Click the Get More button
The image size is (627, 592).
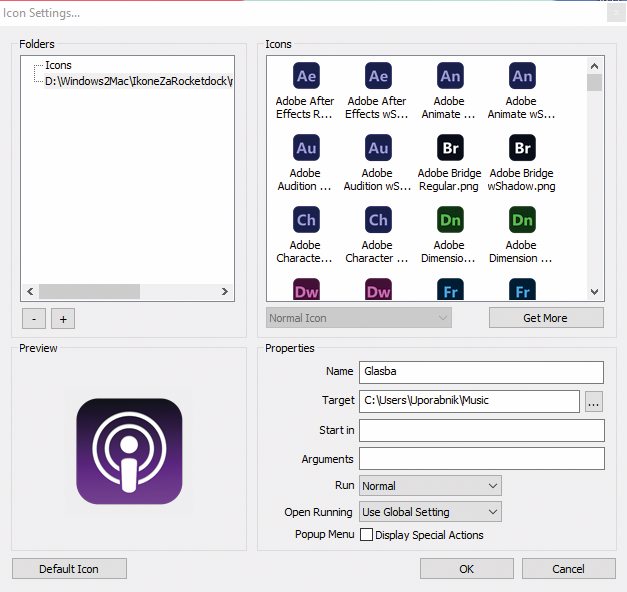click(x=546, y=318)
